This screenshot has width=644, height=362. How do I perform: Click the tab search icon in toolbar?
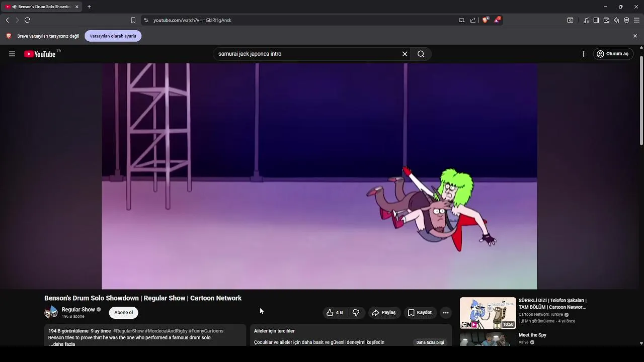tap(570, 20)
